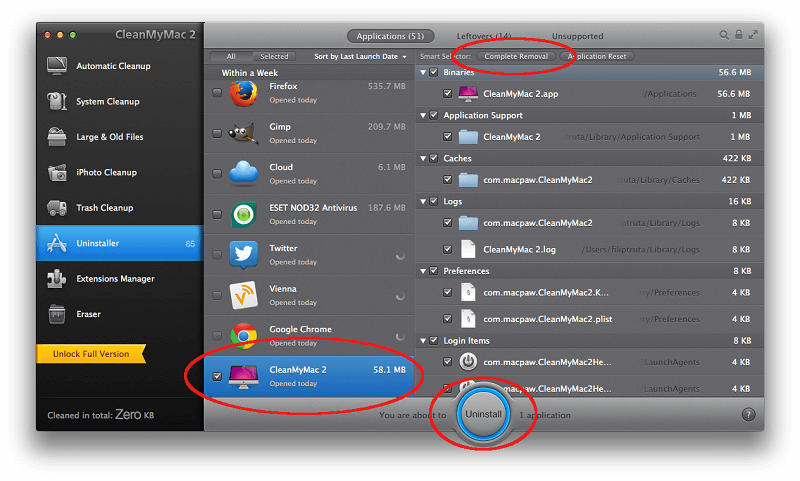Click the CleanMyMac 2 list icon
Image resolution: width=800 pixels, height=481 pixels.
tap(243, 376)
